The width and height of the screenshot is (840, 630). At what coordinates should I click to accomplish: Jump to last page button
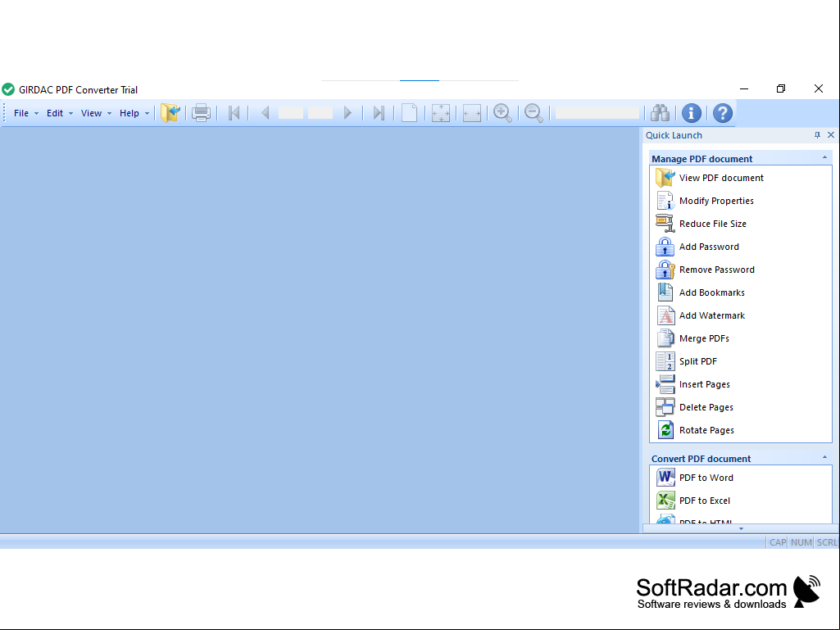379,113
